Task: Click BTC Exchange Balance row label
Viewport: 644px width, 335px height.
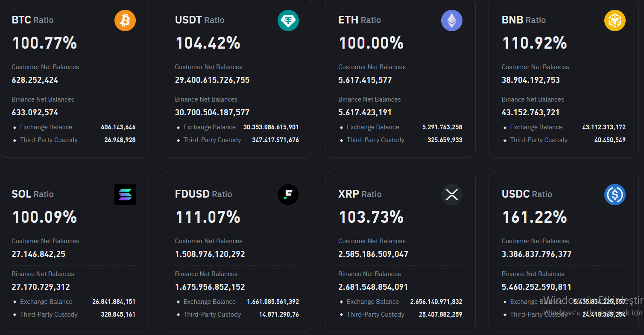Action: tap(46, 127)
